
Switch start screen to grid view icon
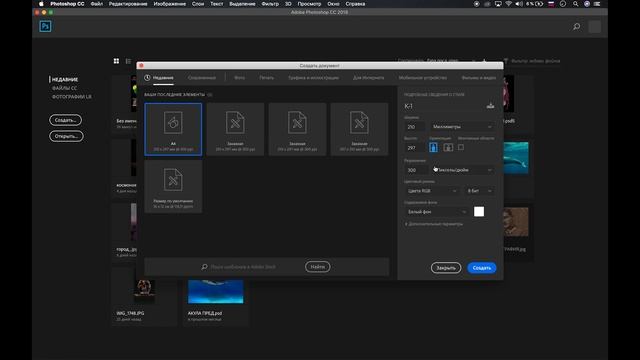(x=116, y=61)
